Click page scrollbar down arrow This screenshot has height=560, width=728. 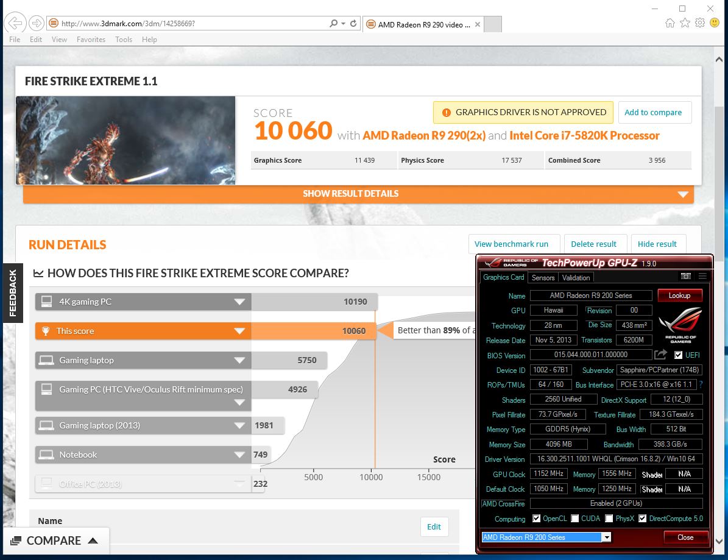(719, 541)
